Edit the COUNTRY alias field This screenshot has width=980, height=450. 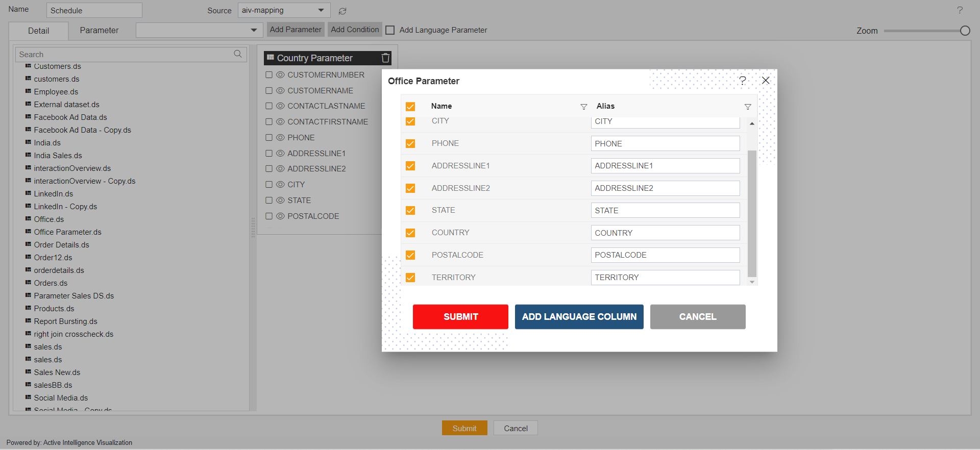pyautogui.click(x=665, y=233)
